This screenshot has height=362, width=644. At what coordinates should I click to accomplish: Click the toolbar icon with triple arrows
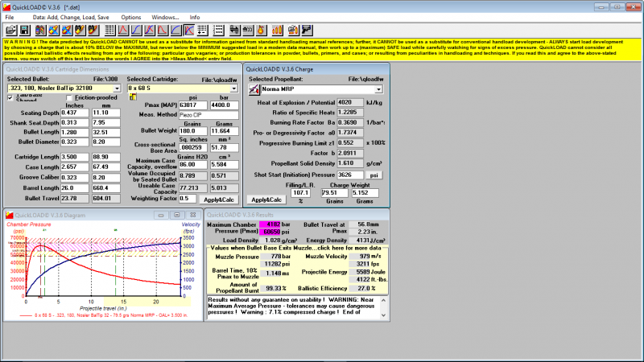pos(248,30)
